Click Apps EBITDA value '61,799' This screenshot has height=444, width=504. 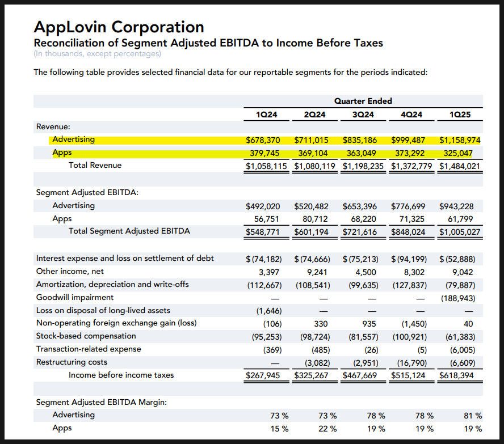pyautogui.click(x=460, y=219)
